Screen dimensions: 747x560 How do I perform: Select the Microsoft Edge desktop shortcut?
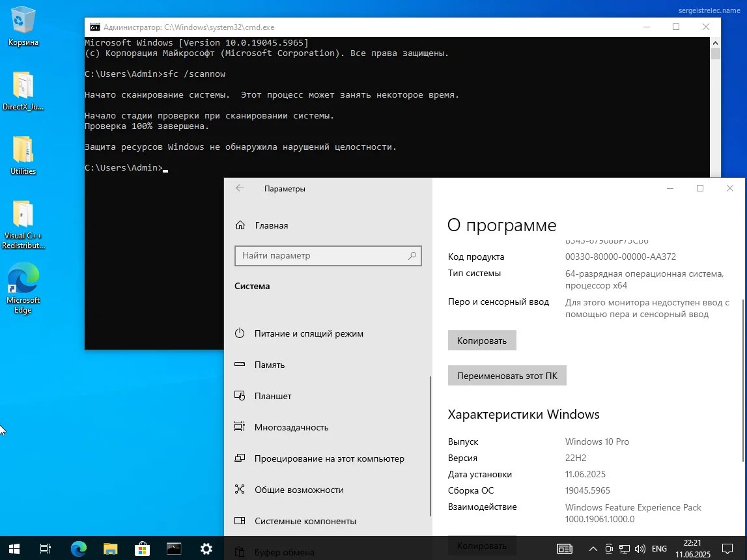click(23, 288)
